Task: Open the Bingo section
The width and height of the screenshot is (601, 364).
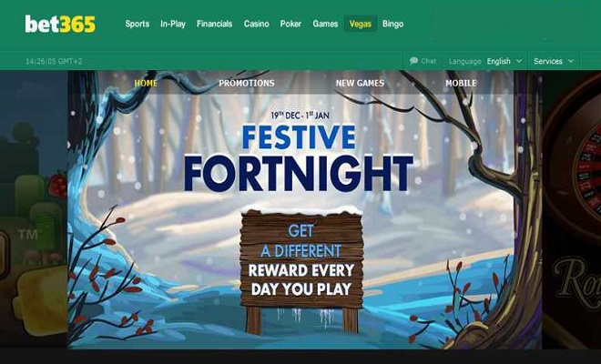Action: [x=392, y=24]
